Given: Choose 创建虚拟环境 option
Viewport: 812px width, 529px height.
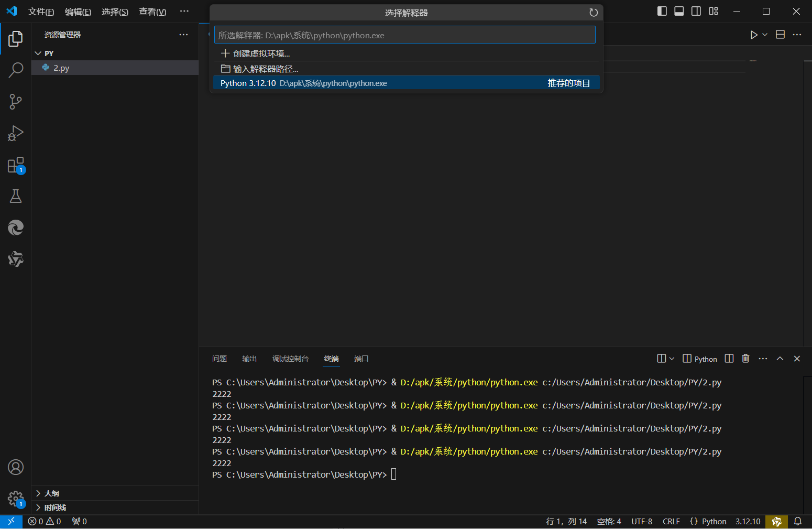Looking at the screenshot, I should click(x=405, y=53).
